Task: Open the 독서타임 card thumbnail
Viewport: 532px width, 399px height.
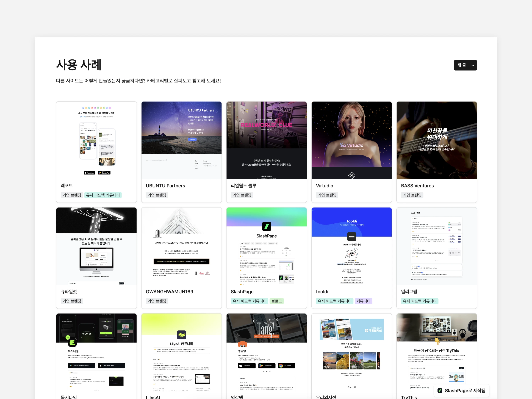Action: click(96, 352)
